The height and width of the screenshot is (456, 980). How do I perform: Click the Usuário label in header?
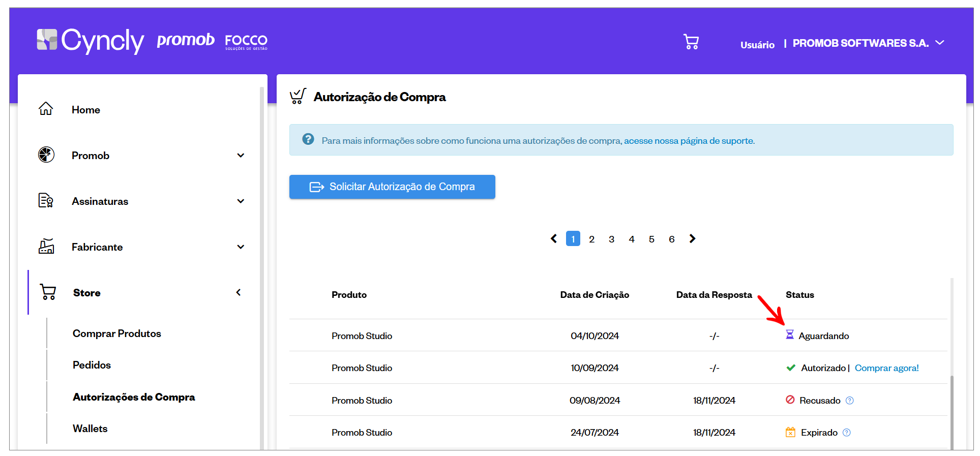click(x=757, y=45)
